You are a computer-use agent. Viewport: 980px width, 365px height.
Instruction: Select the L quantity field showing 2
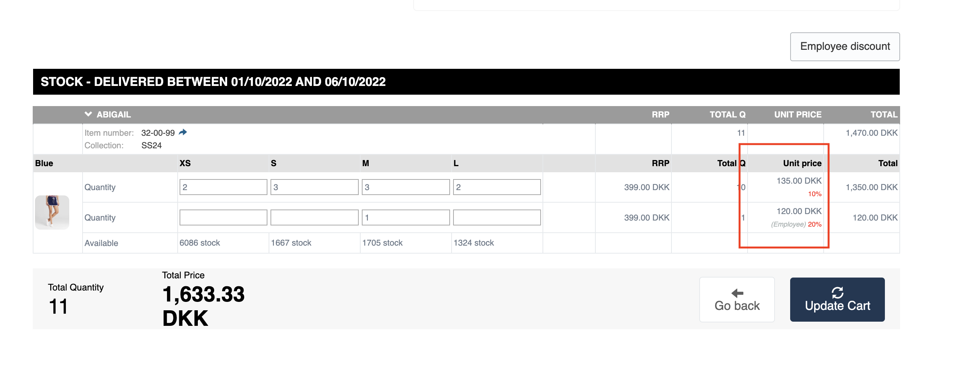tap(496, 187)
